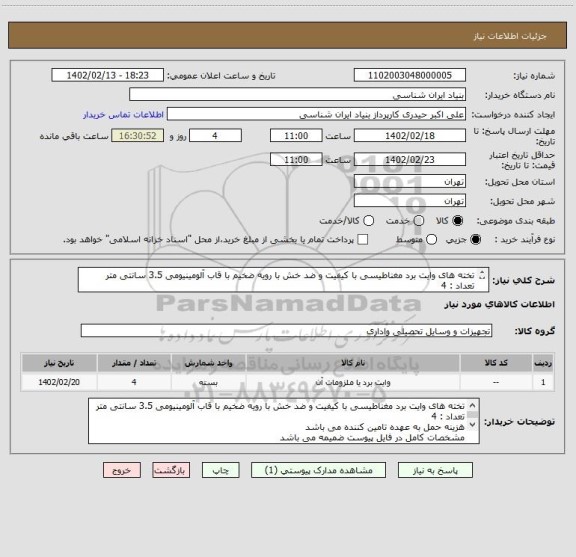This screenshot has height=557, width=576.
Task: Click the شهر محل تحویل field
Action: pos(410,201)
